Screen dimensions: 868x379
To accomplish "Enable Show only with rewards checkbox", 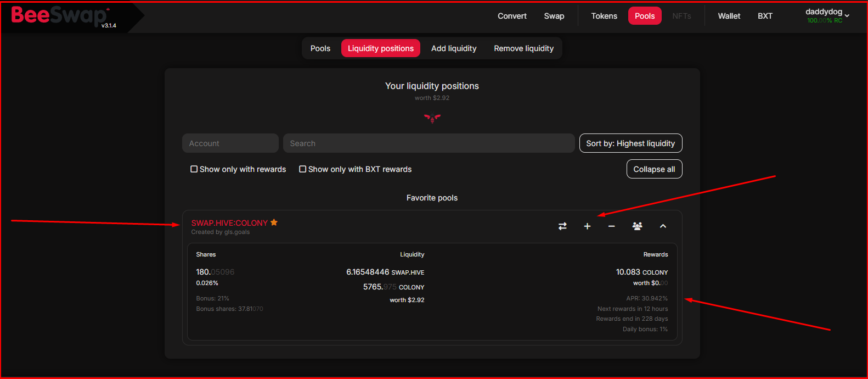I will click(x=194, y=169).
